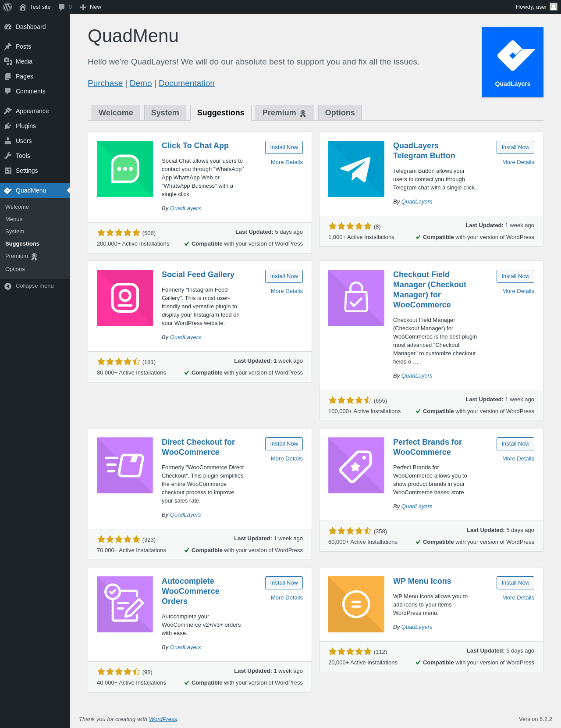Click the QuadLayers author link under Telegram Button

click(417, 202)
